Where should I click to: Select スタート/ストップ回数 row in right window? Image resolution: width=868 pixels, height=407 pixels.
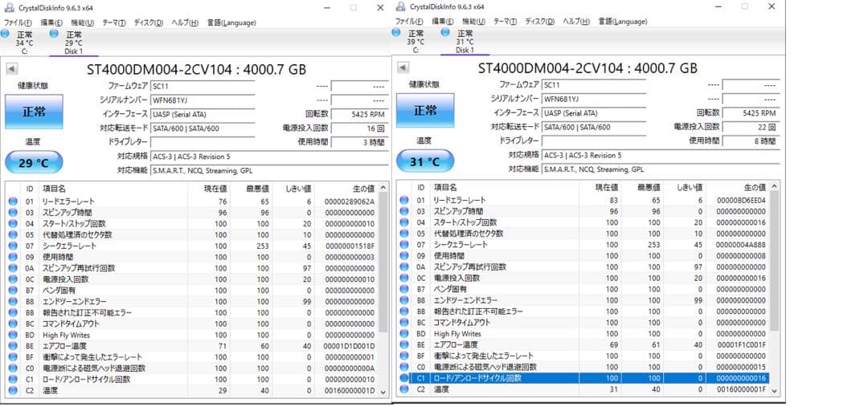[583, 222]
